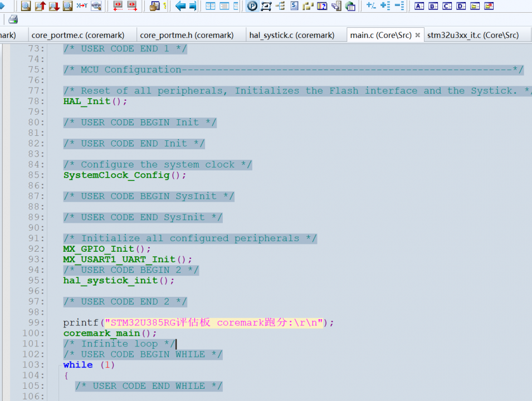Jump to next link red-right-arrow icon
532x401 pixels.
(132, 6)
